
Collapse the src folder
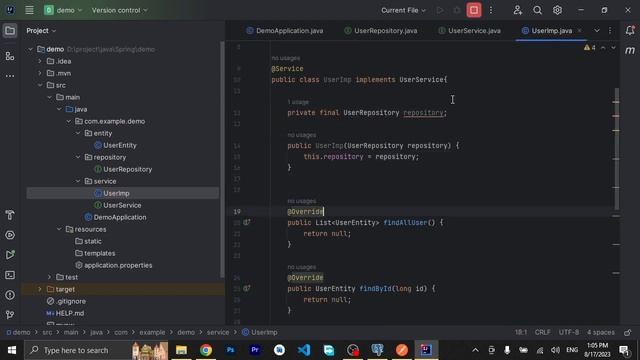(x=40, y=85)
